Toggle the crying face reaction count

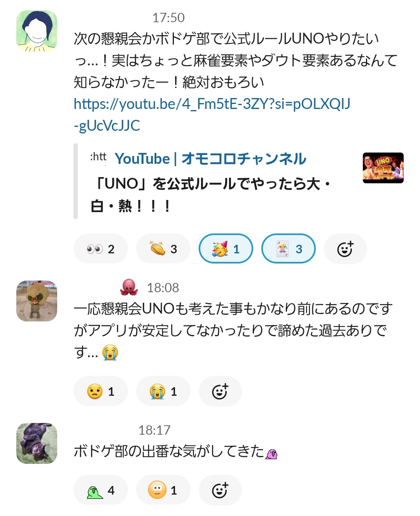coord(163,391)
